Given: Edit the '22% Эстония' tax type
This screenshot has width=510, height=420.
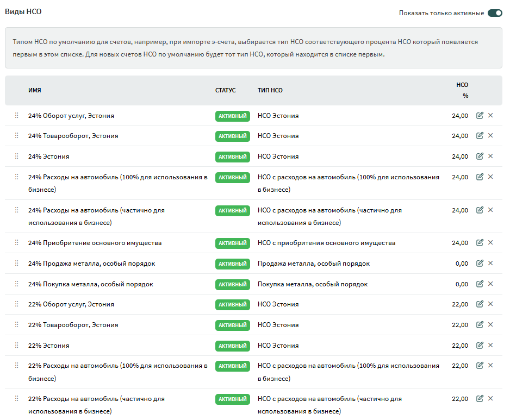Looking at the screenshot, I should click(480, 346).
